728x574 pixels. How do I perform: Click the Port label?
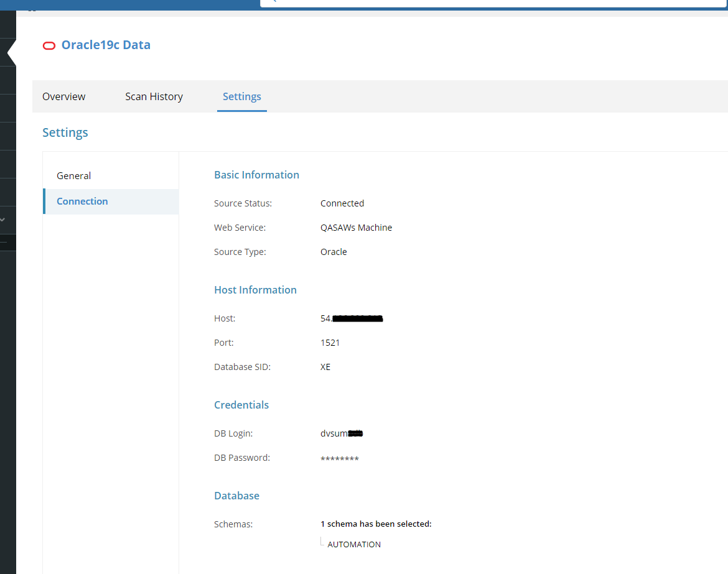[224, 343]
